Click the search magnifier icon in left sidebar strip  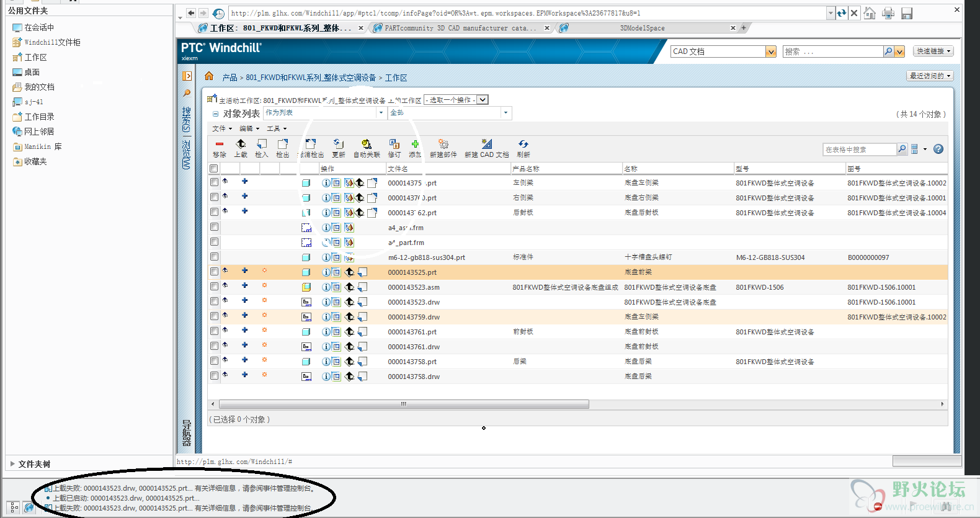click(x=187, y=93)
